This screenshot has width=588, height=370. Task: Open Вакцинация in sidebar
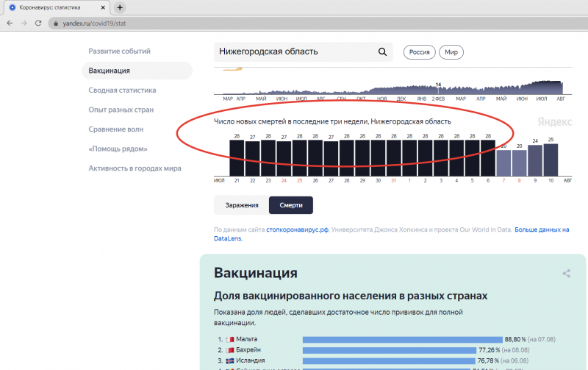pos(137,71)
